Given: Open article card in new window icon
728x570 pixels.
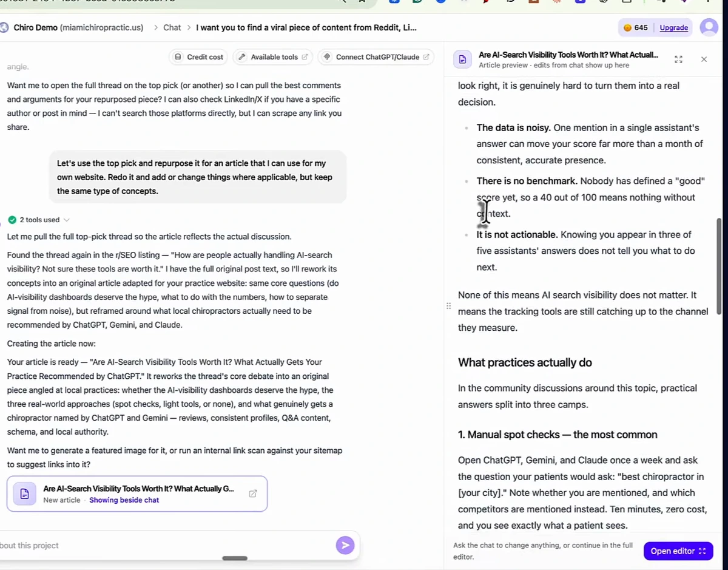Looking at the screenshot, I should pos(253,494).
